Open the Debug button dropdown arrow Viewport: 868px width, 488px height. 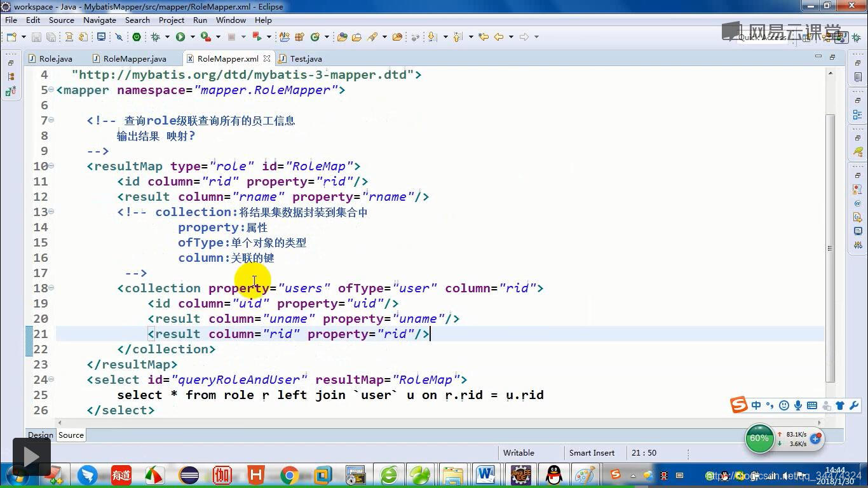point(167,37)
